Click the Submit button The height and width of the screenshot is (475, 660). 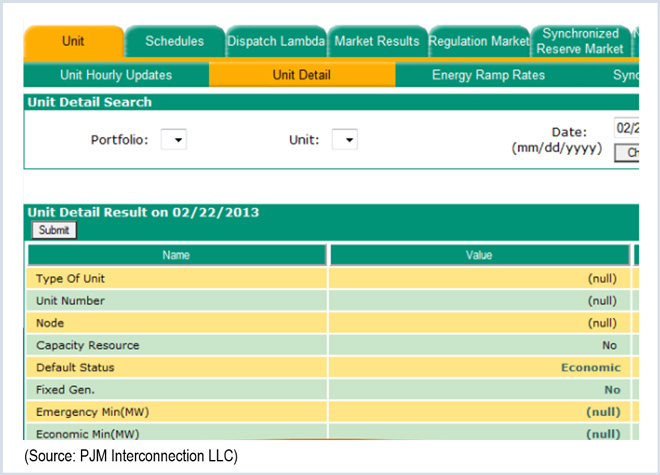pyautogui.click(x=53, y=230)
